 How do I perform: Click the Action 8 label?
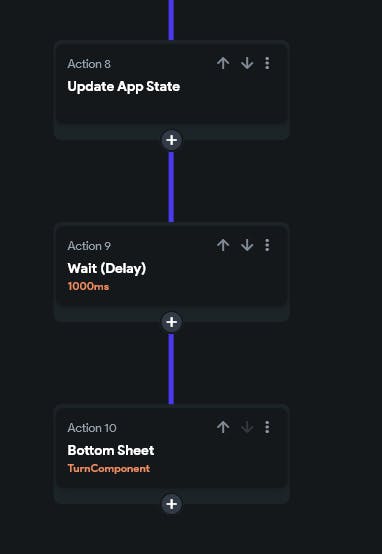pyautogui.click(x=89, y=64)
